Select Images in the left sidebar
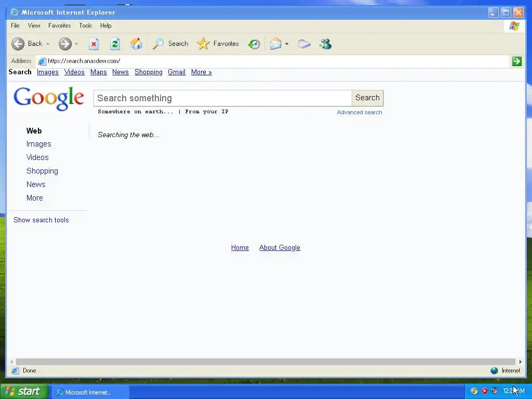The height and width of the screenshot is (399, 532). (38, 144)
